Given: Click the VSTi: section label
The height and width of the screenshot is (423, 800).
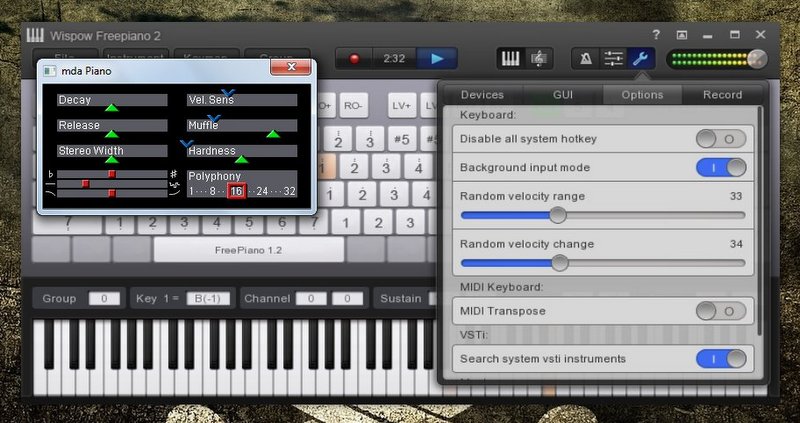Looking at the screenshot, I should coord(472,335).
